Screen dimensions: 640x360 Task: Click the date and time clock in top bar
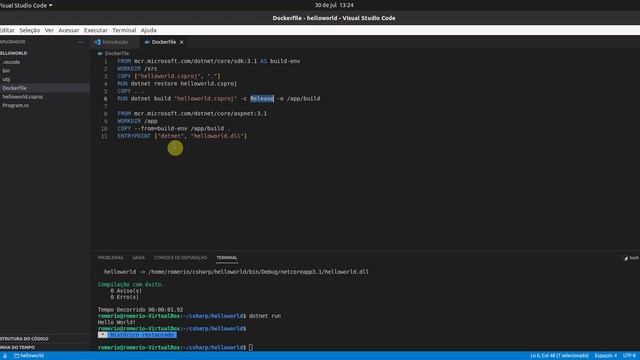[x=334, y=5]
